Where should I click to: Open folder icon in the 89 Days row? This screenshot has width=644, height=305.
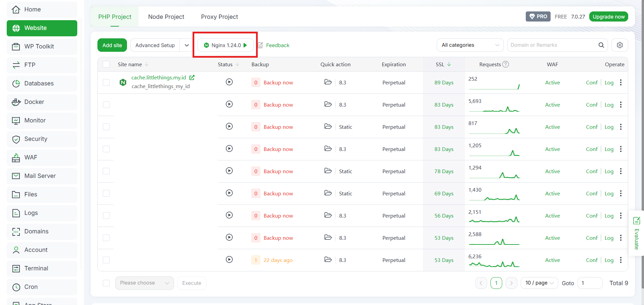tap(328, 82)
